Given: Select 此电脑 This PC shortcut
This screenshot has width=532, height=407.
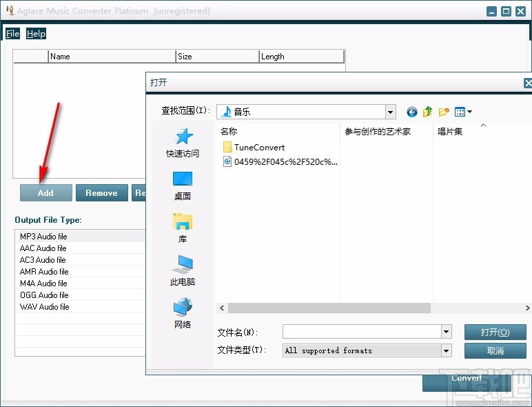Looking at the screenshot, I should click(x=183, y=271).
